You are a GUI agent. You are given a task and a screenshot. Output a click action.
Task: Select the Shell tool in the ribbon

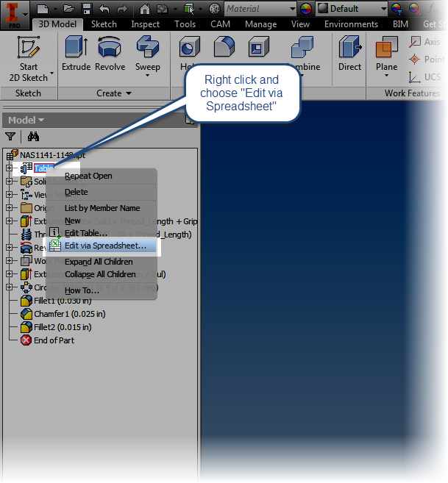258,47
